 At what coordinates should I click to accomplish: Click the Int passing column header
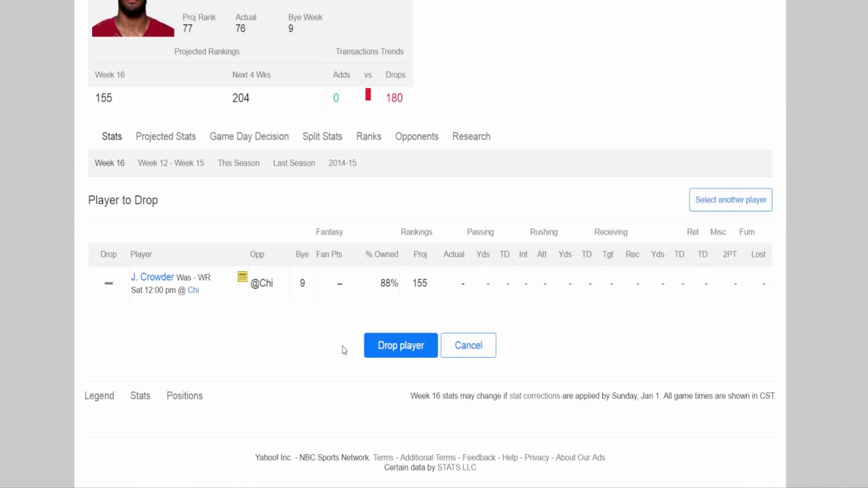[523, 254]
